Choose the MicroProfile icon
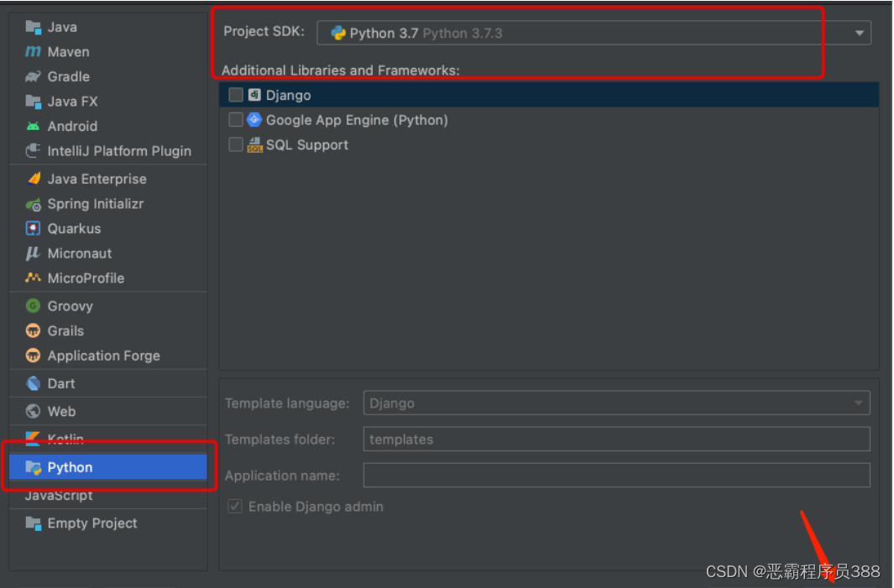 (x=33, y=278)
